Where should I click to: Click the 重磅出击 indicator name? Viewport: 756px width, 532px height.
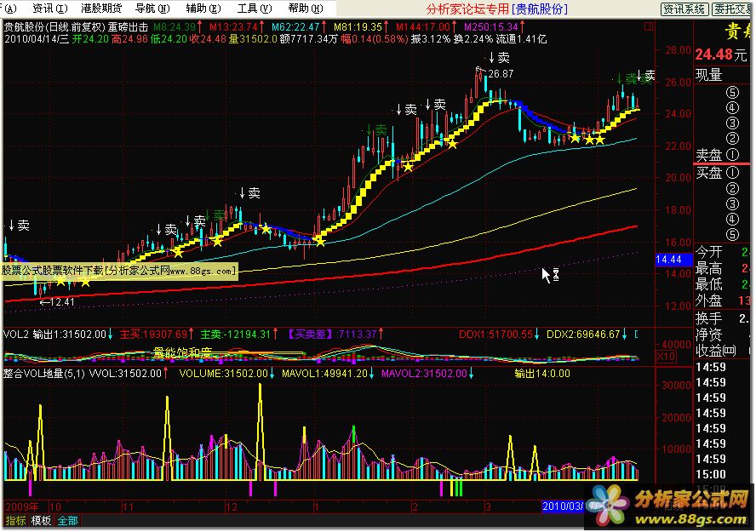128,27
